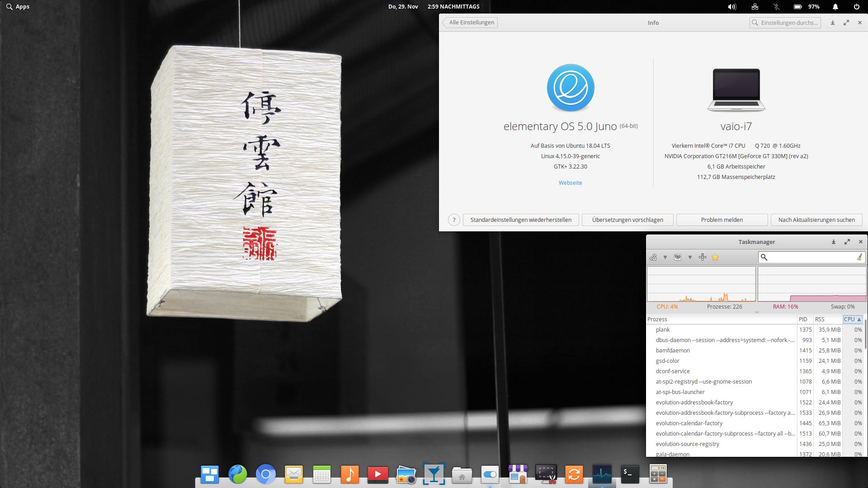Click the identify window crosshair icon
The height and width of the screenshot is (488, 868).
pos(703,257)
